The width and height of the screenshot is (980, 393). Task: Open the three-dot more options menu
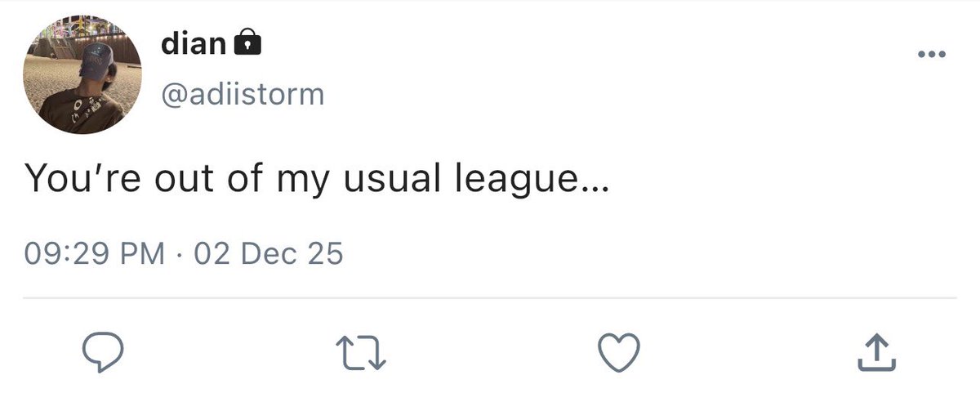pyautogui.click(x=932, y=55)
